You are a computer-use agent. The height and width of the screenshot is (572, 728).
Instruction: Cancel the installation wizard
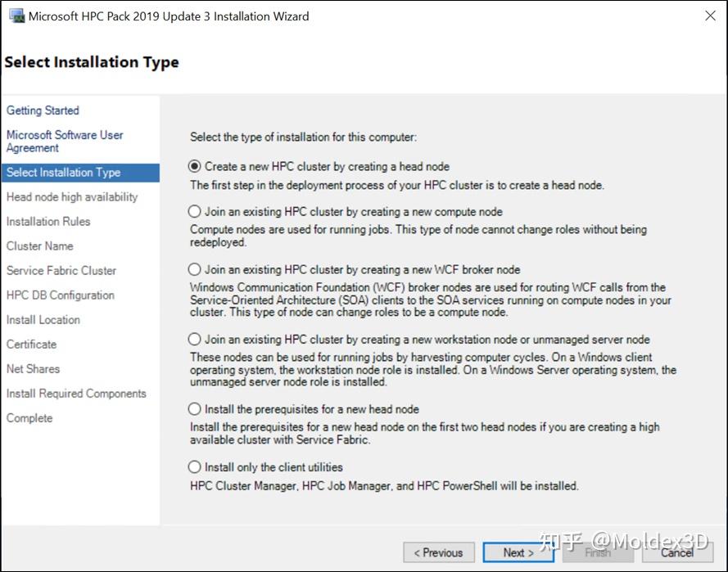point(677,552)
